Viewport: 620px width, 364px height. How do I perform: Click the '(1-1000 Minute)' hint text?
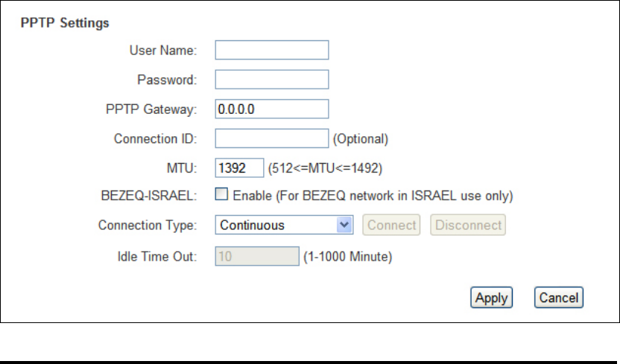pos(347,257)
